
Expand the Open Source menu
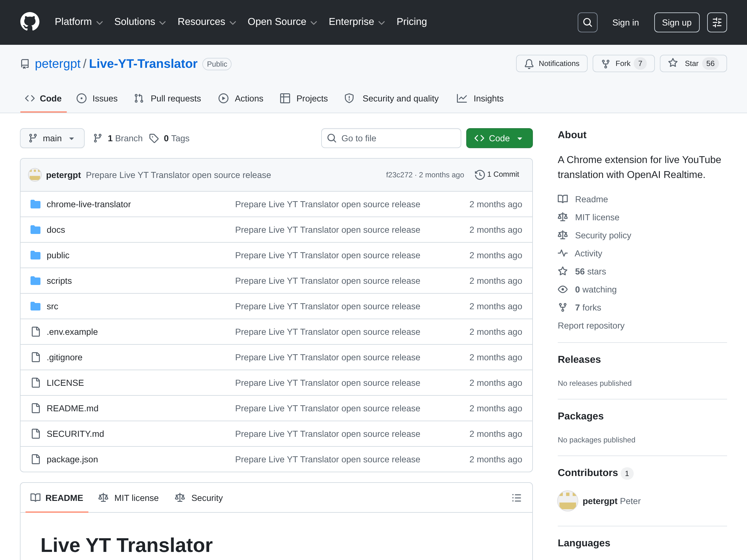click(282, 21)
